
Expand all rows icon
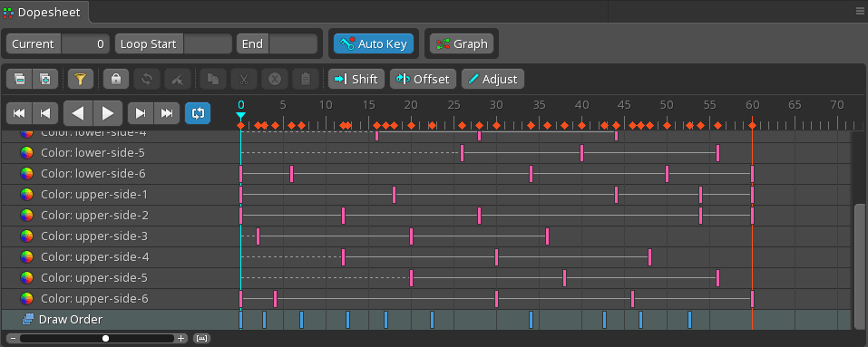(45, 79)
